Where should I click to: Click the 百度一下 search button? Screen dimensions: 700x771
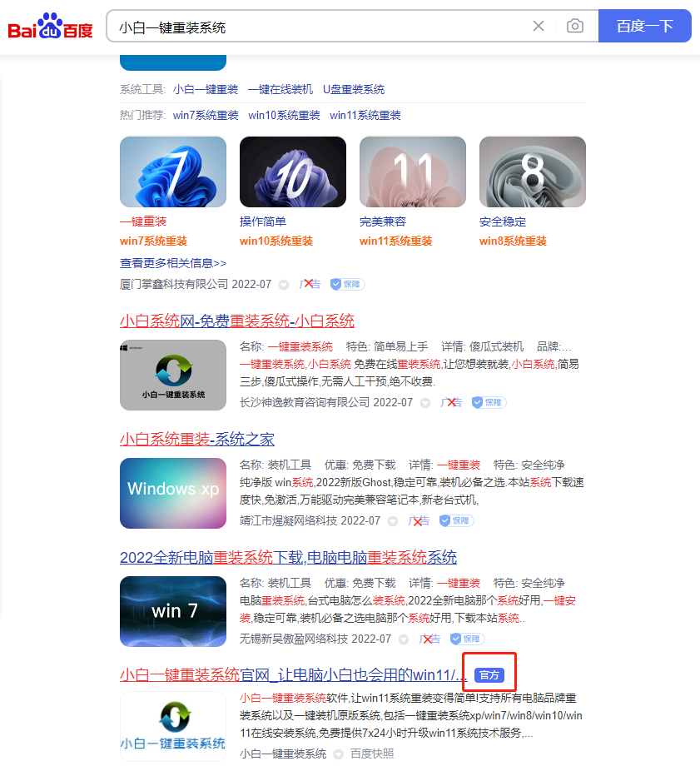(x=644, y=26)
